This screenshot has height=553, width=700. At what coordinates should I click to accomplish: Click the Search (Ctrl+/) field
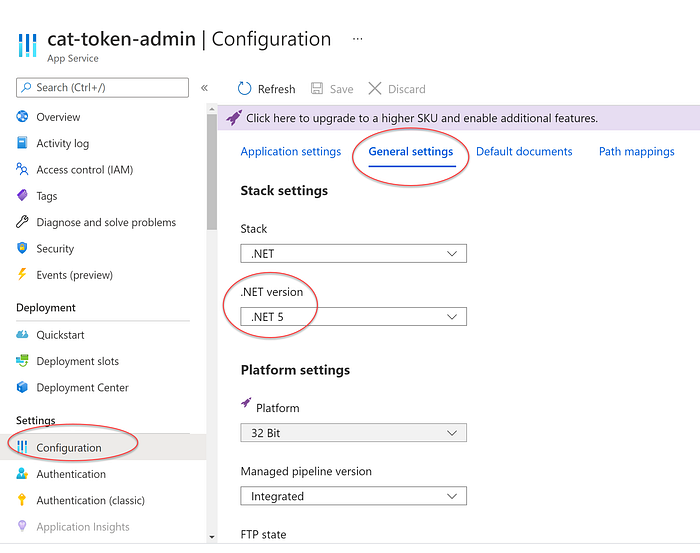[103, 88]
